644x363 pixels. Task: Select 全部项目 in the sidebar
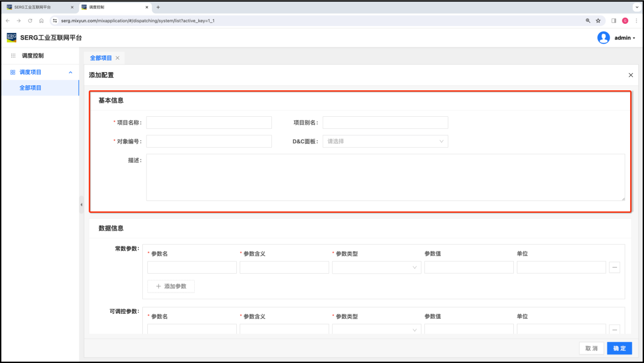30,88
